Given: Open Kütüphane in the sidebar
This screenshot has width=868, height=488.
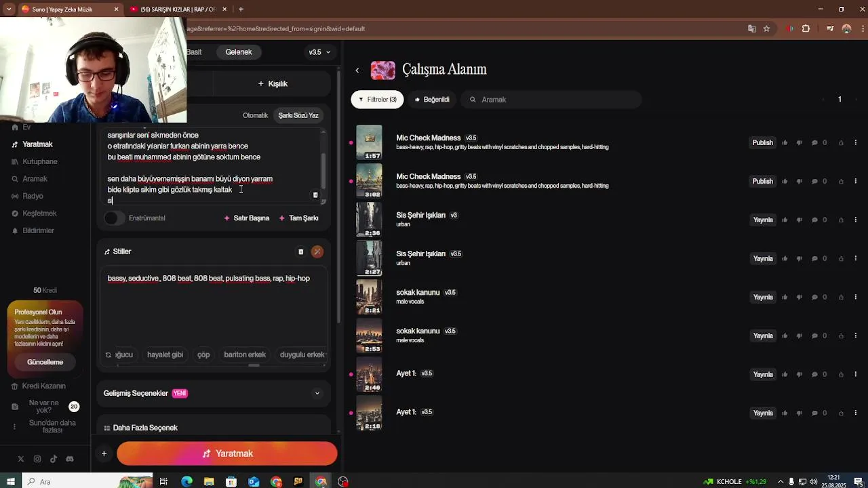Looking at the screenshot, I should click(40, 161).
